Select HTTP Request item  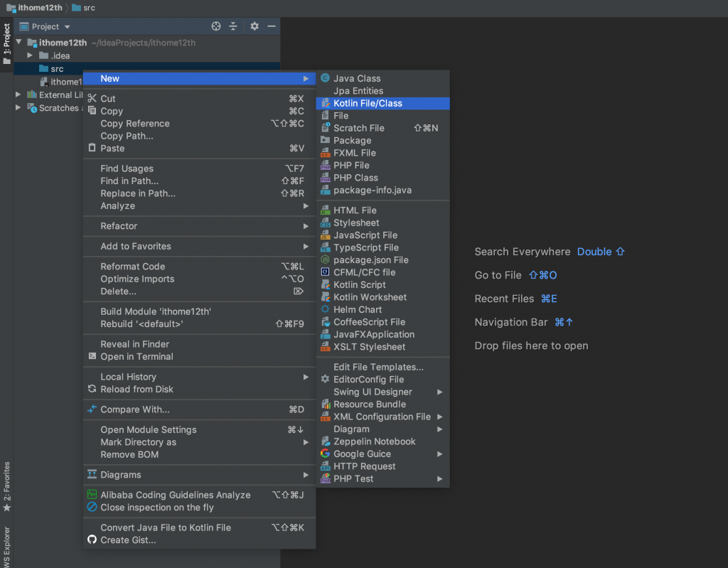[x=382, y=466]
